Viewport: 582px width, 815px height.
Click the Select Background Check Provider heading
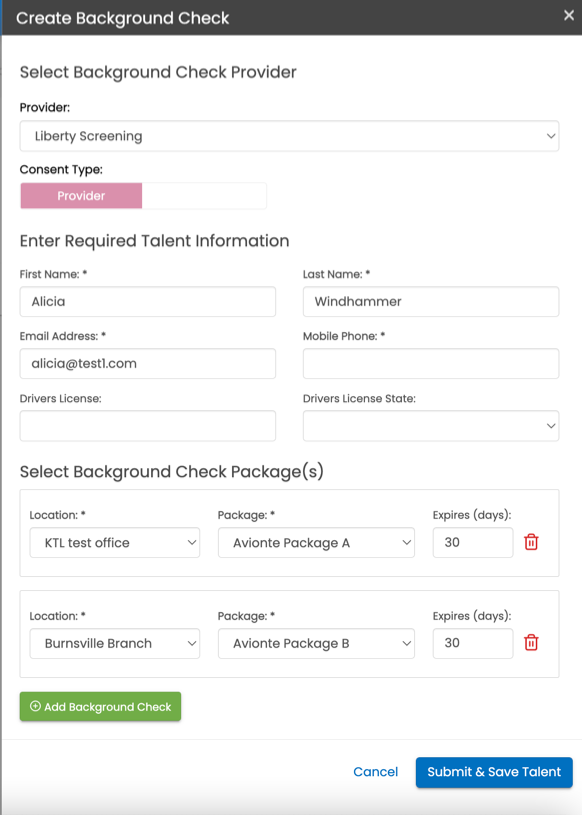tap(158, 72)
